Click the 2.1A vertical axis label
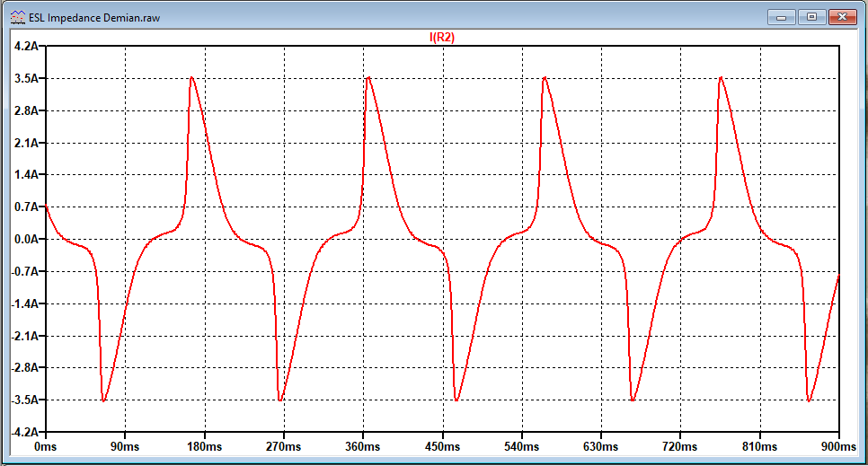The height and width of the screenshot is (466, 868). point(27,143)
